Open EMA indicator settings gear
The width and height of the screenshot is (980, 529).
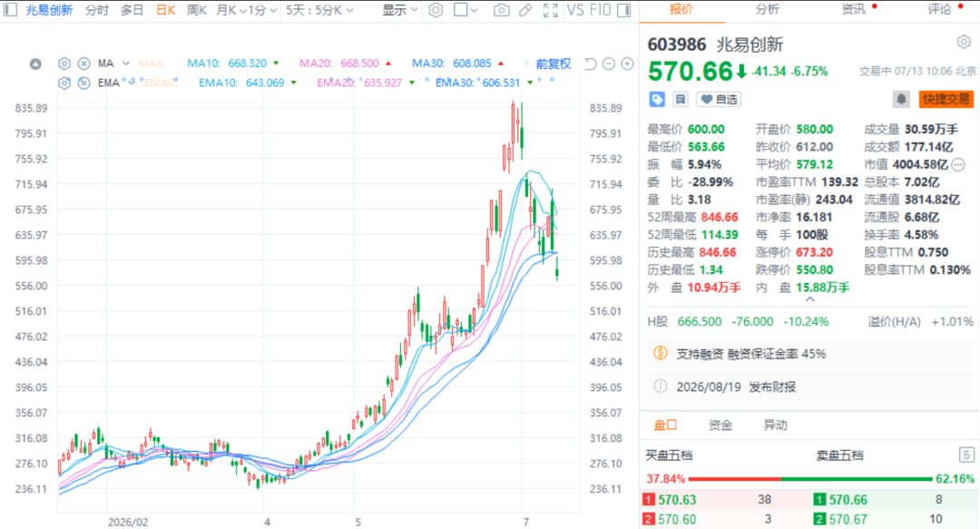[x=64, y=83]
